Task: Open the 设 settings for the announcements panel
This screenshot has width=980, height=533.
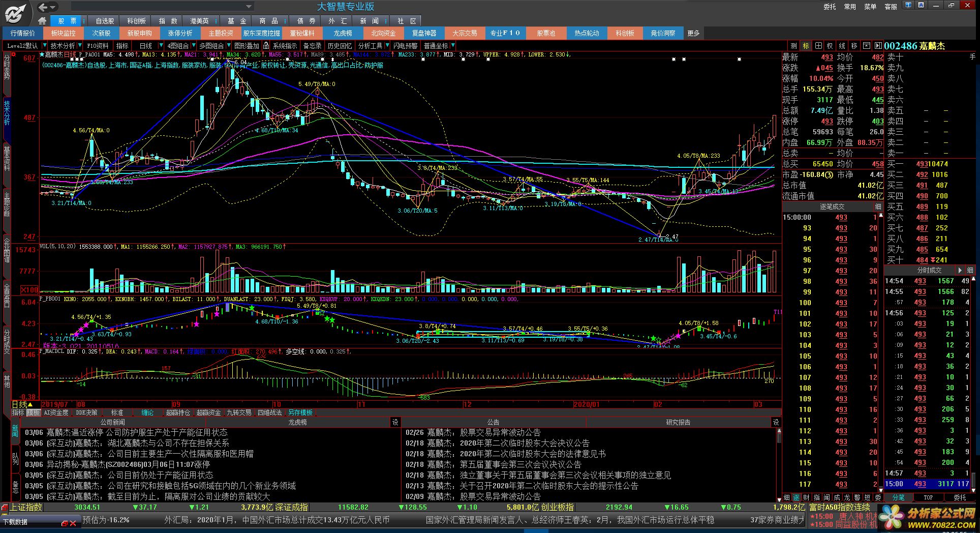Action: click(x=776, y=422)
